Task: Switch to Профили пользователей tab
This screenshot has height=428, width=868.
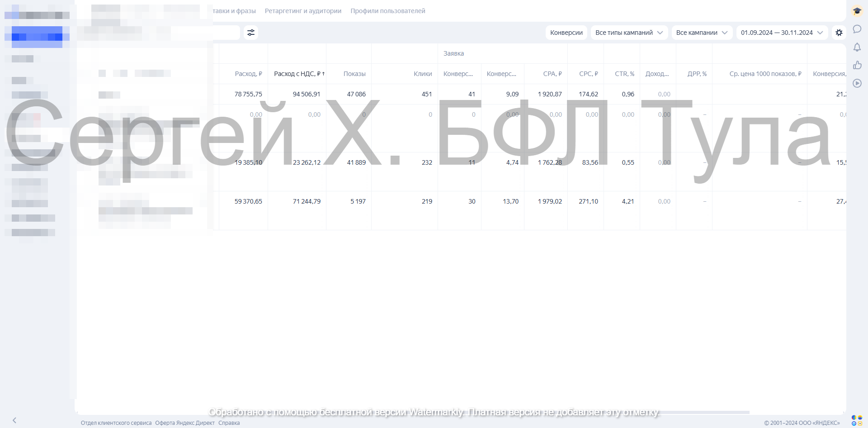Action: tap(388, 11)
